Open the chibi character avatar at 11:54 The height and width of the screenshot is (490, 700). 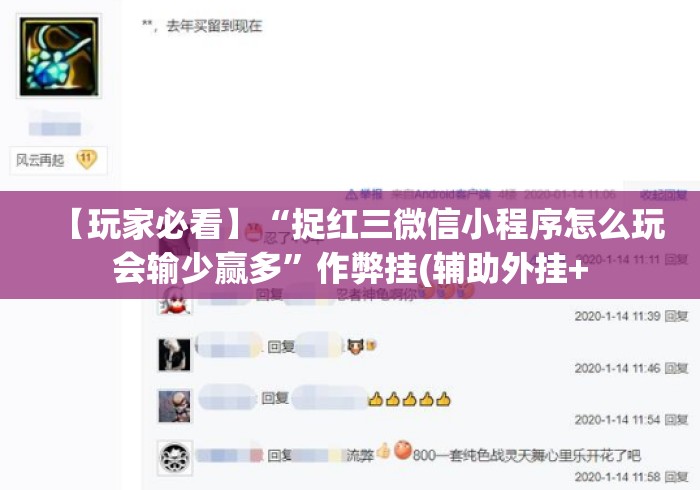tap(175, 406)
